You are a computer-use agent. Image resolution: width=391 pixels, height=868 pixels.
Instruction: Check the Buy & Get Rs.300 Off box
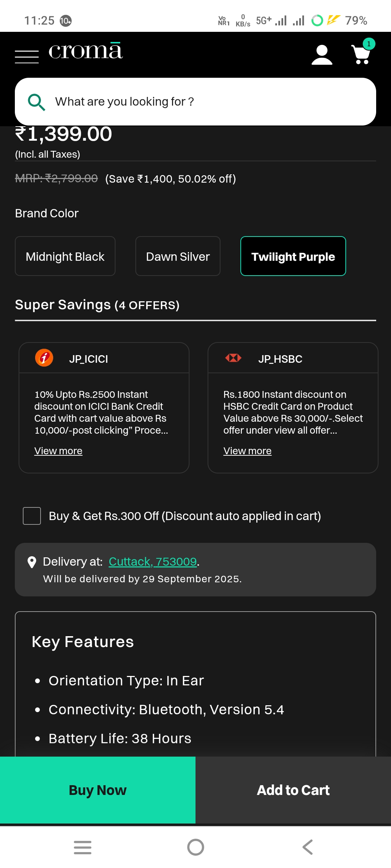[x=32, y=516]
